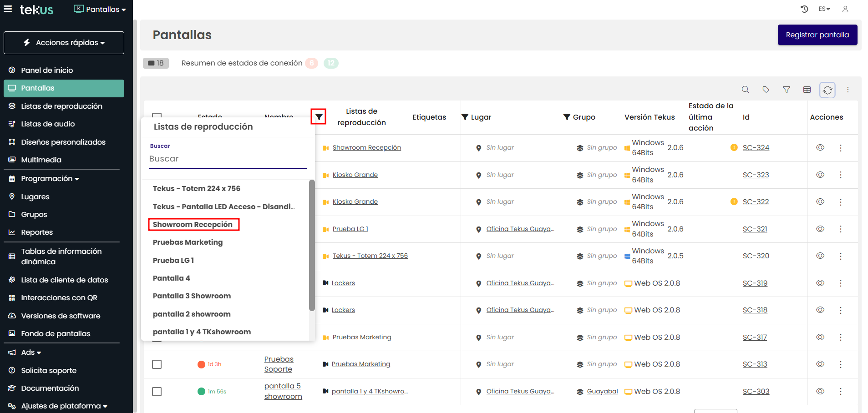Click the Buscar search input field
Image resolution: width=868 pixels, height=413 pixels.
click(228, 159)
